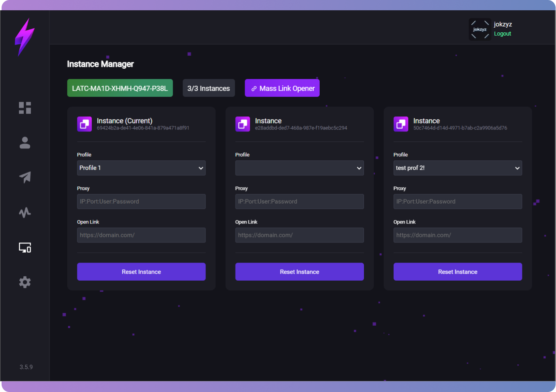The width and height of the screenshot is (556, 392).
Task: Open settings gear icon in sidebar
Action: pos(25,282)
